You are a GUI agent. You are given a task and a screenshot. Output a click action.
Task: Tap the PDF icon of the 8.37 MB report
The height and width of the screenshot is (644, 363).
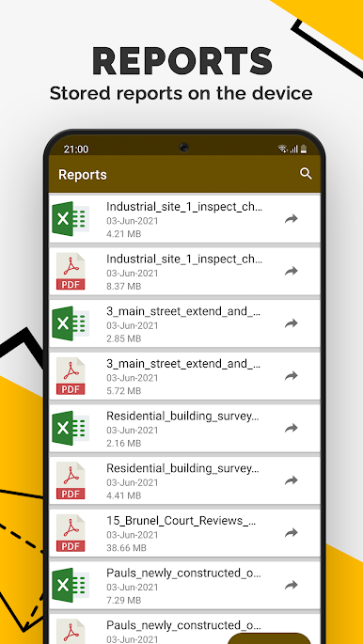pyautogui.click(x=71, y=271)
